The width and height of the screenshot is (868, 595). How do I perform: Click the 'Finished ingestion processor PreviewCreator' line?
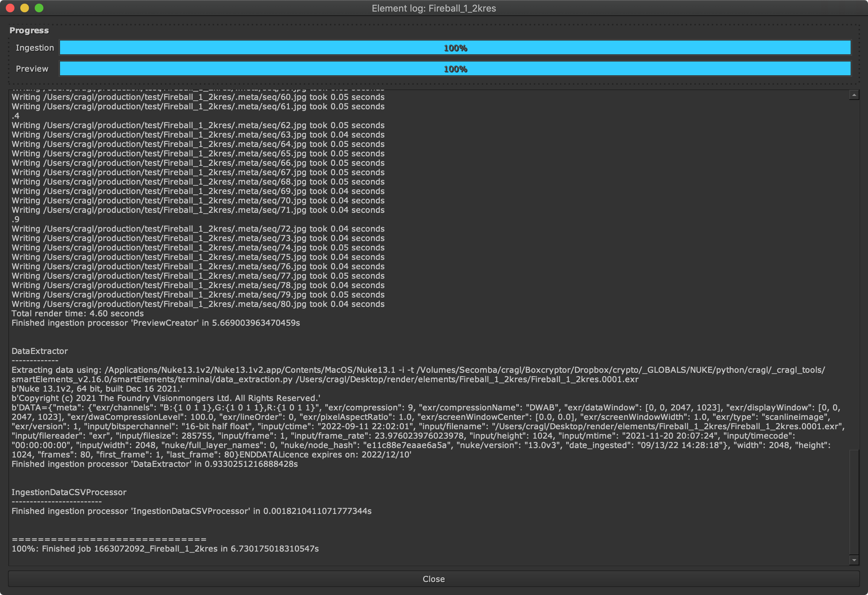pos(156,322)
